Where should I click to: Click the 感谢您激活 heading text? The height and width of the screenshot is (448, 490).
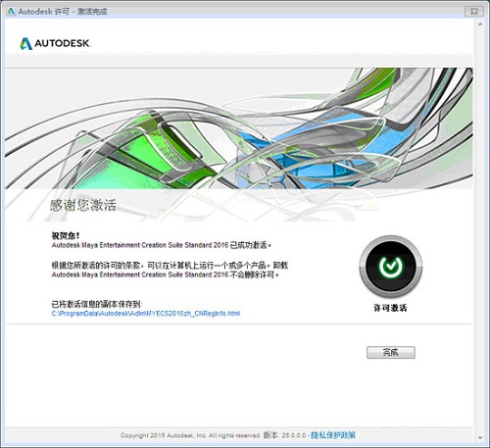coord(83,205)
